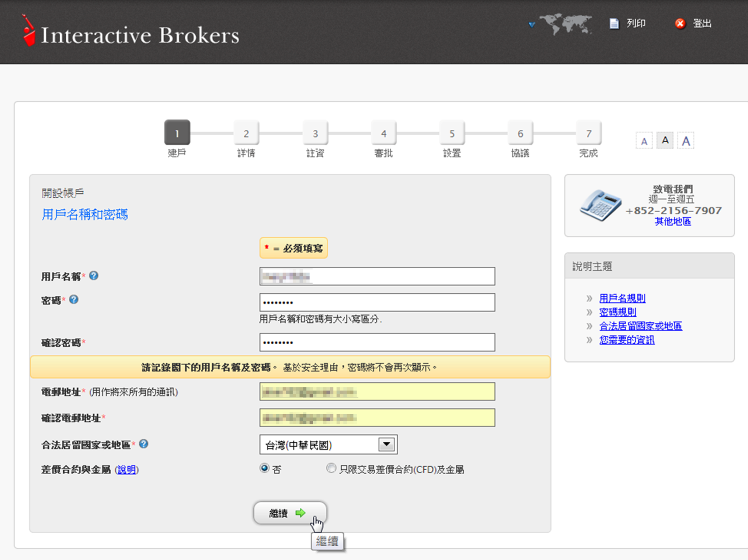Select step 6 協議
This screenshot has width=748, height=560.
[x=520, y=133]
